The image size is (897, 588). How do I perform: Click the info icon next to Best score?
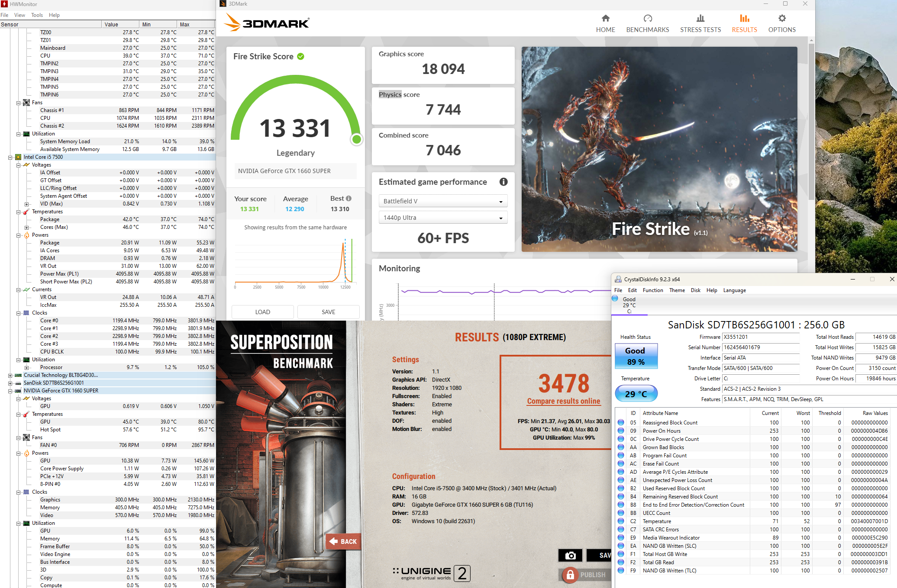click(348, 199)
